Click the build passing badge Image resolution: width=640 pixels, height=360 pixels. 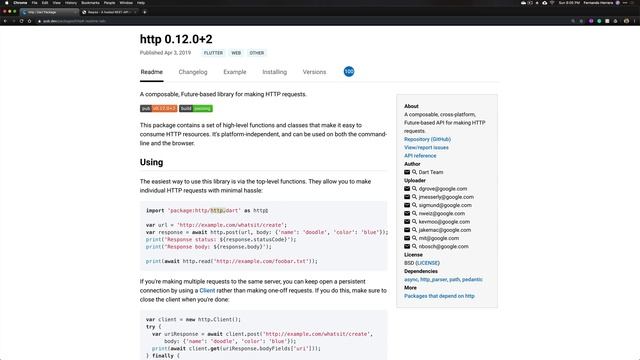point(196,109)
